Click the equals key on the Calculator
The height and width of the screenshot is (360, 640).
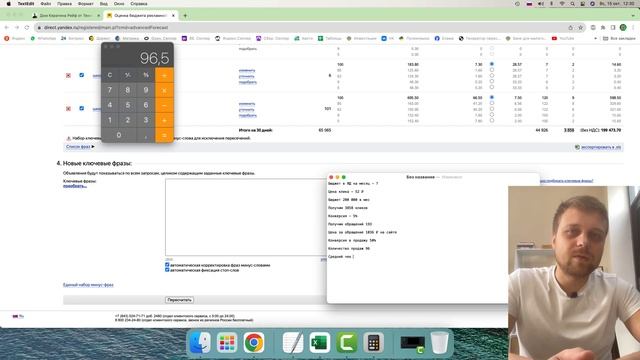pyautogui.click(x=164, y=135)
